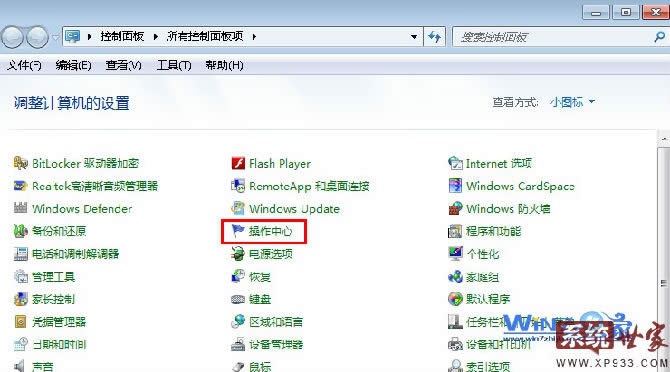Open Windows Update icon
The width and height of the screenshot is (670, 372).
(238, 208)
